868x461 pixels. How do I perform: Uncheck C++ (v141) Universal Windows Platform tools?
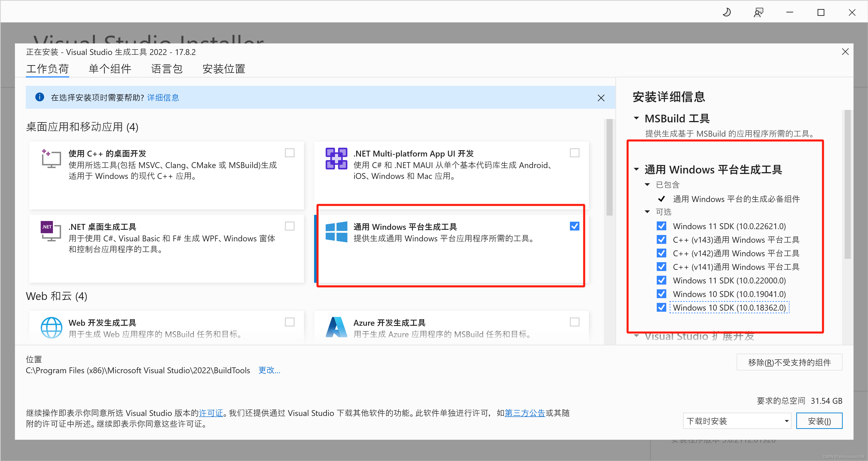[x=661, y=267]
